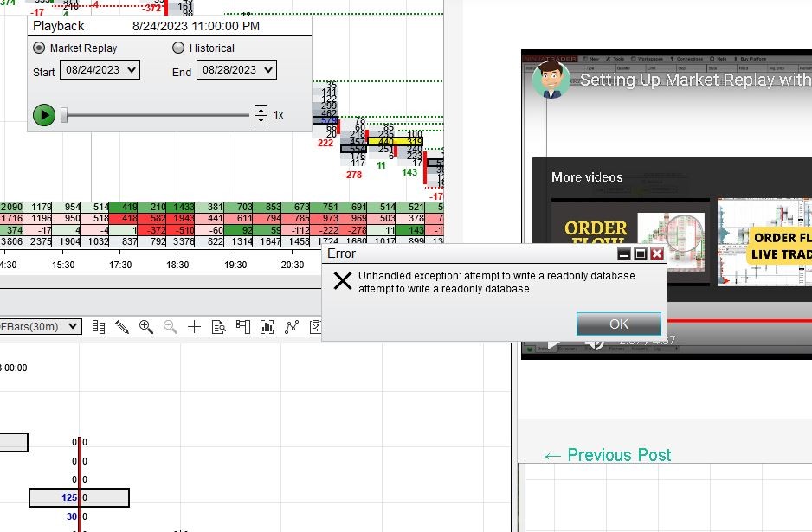Click the grayed zoom-out magnifier icon
Viewport: 812px width, 532px height.
click(x=169, y=327)
